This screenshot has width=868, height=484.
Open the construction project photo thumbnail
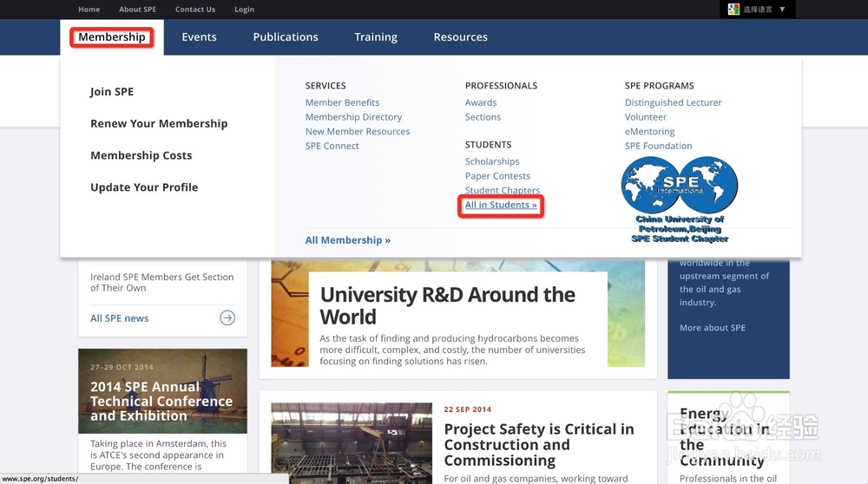pyautogui.click(x=352, y=443)
